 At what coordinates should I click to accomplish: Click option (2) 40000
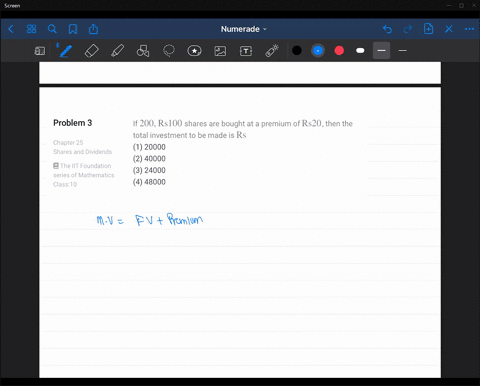[x=149, y=159]
